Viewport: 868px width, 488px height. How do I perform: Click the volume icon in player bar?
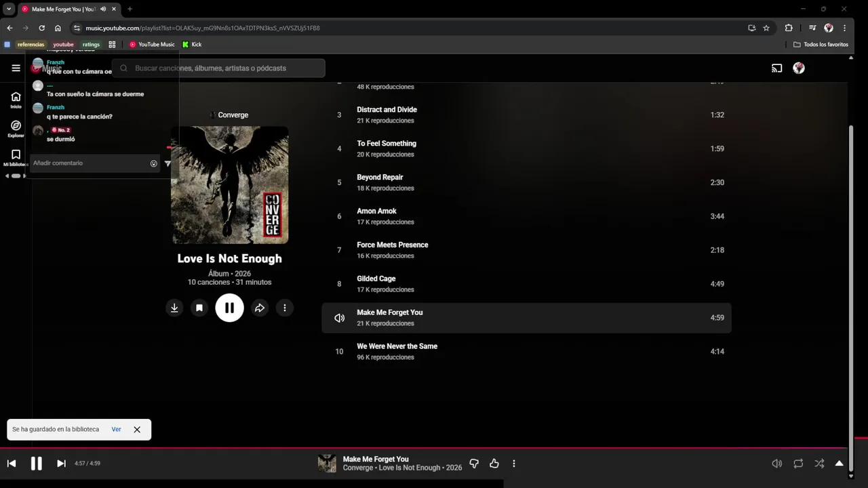tap(777, 464)
